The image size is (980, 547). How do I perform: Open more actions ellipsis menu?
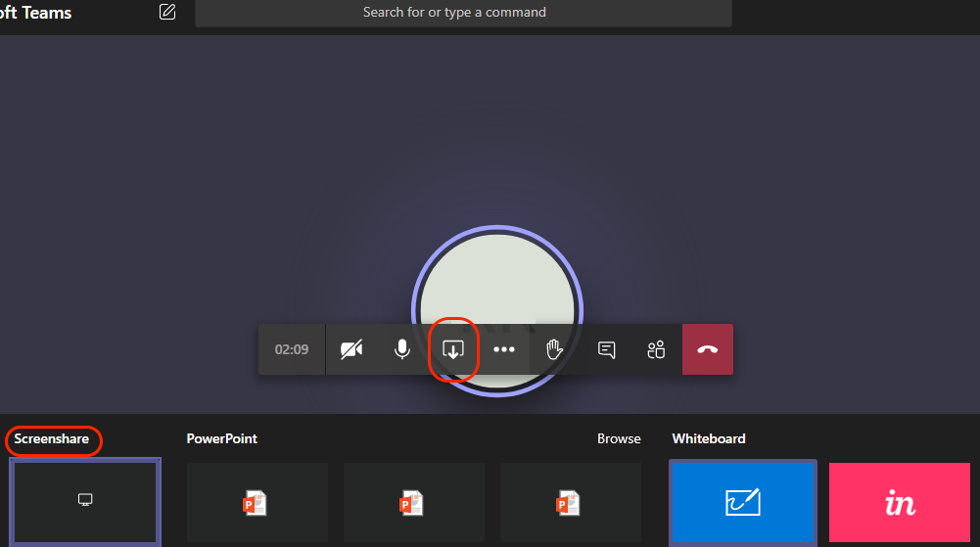click(x=504, y=349)
